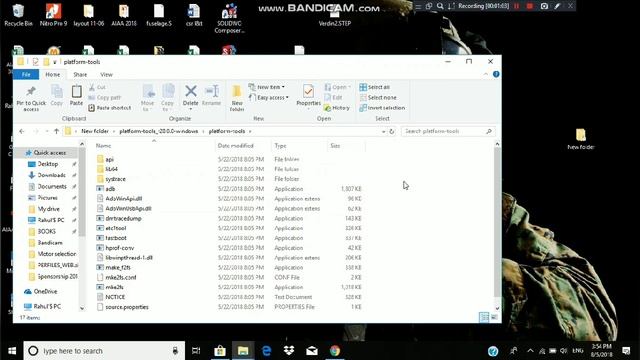Image resolution: width=640 pixels, height=360 pixels.
Task: Switch to large icons view layout
Action: point(494,317)
